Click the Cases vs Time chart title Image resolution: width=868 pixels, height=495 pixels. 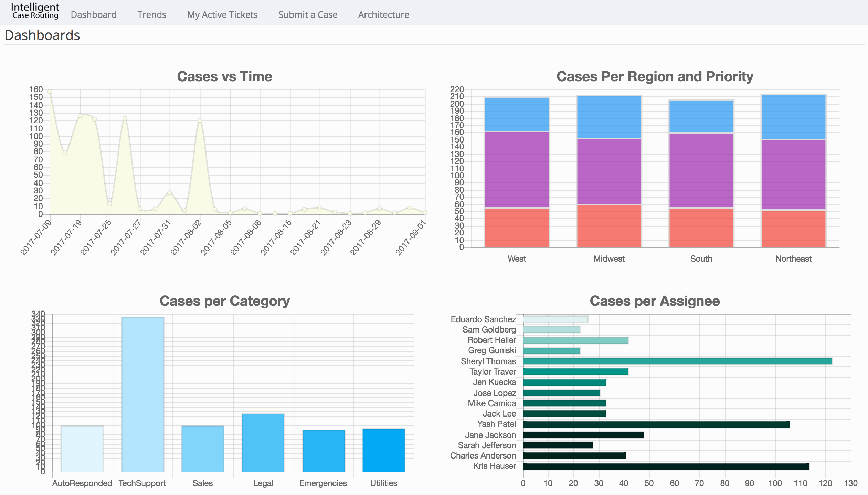(x=224, y=76)
